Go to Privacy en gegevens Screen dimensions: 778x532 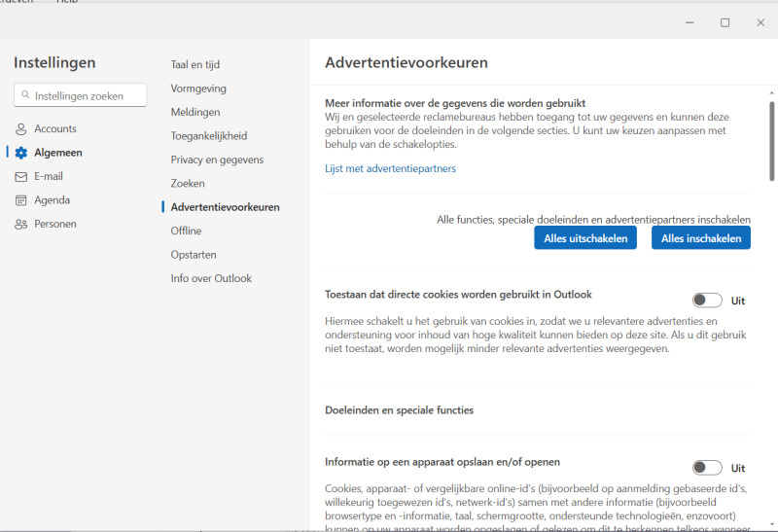(217, 160)
